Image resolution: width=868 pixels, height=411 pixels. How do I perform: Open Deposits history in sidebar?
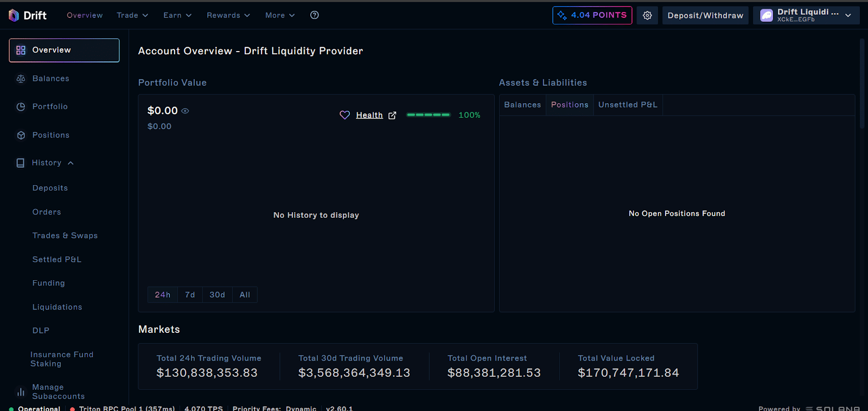point(50,188)
